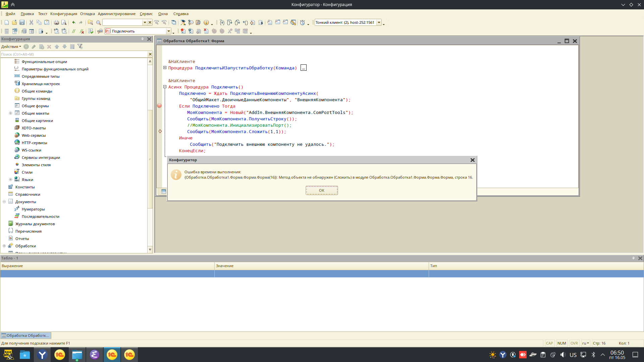Save using the floppy disk icon
Image resolution: width=644 pixels, height=362 pixels.
click(22, 22)
